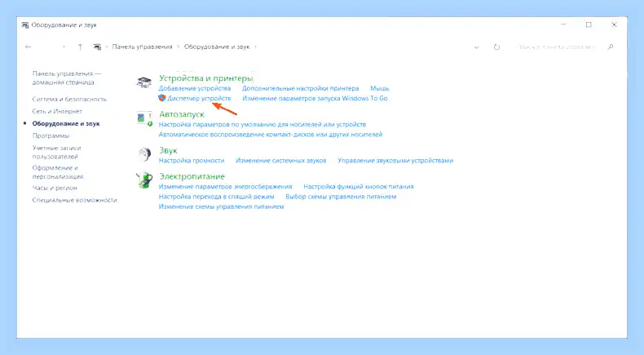Viewport: 644px width, 355px height.
Task: Click Автоматическое воспроизведение компакт-дисков link
Action: pyautogui.click(x=271, y=134)
